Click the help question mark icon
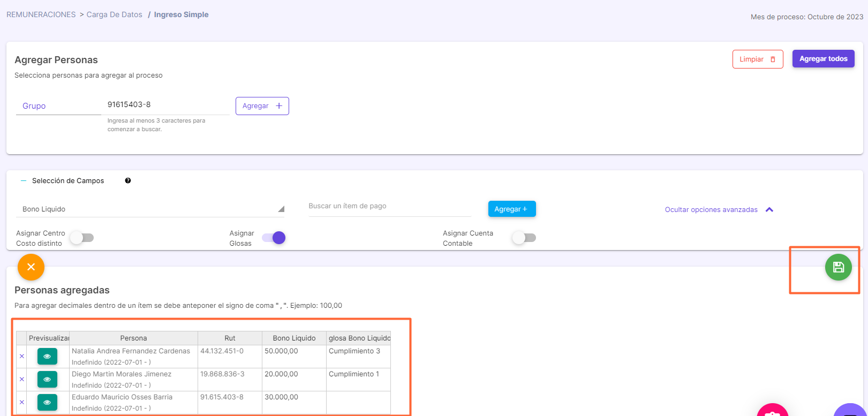The width and height of the screenshot is (868, 416). pos(128,180)
